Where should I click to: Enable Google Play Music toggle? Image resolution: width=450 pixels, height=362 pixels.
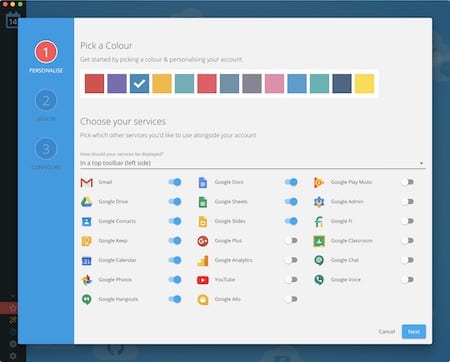407,182
